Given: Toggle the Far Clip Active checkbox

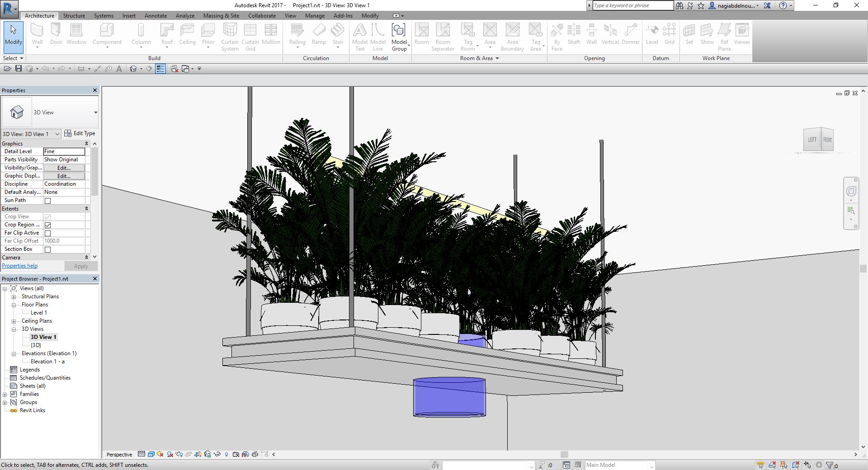Looking at the screenshot, I should [47, 233].
